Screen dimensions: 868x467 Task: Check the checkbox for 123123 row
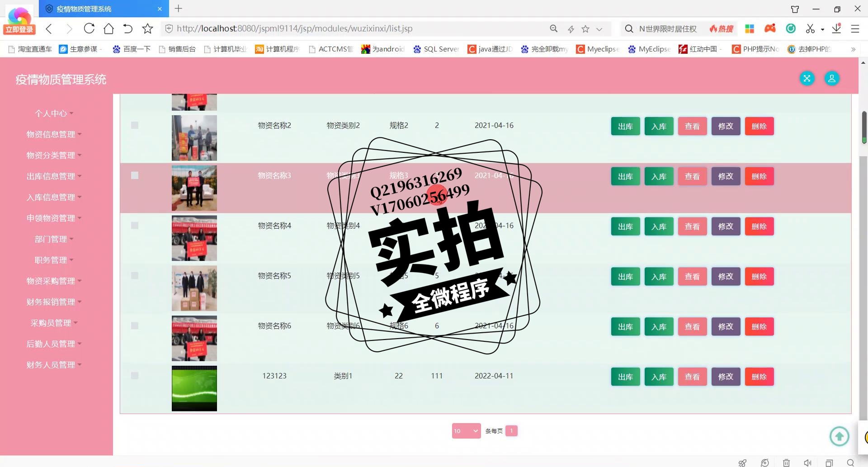coord(135,376)
